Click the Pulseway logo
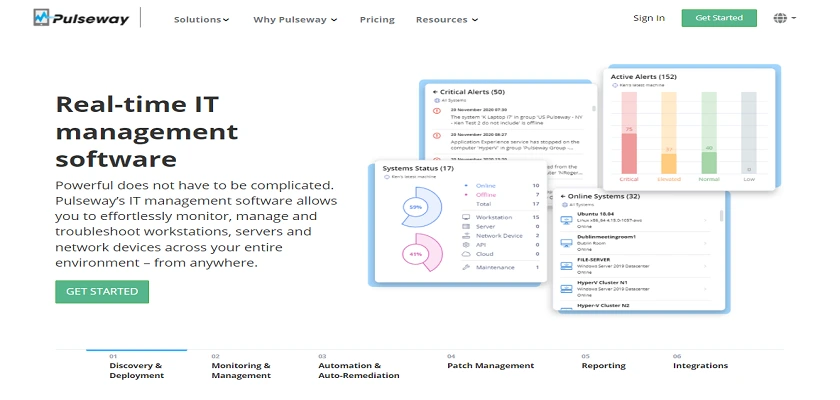 click(81, 18)
